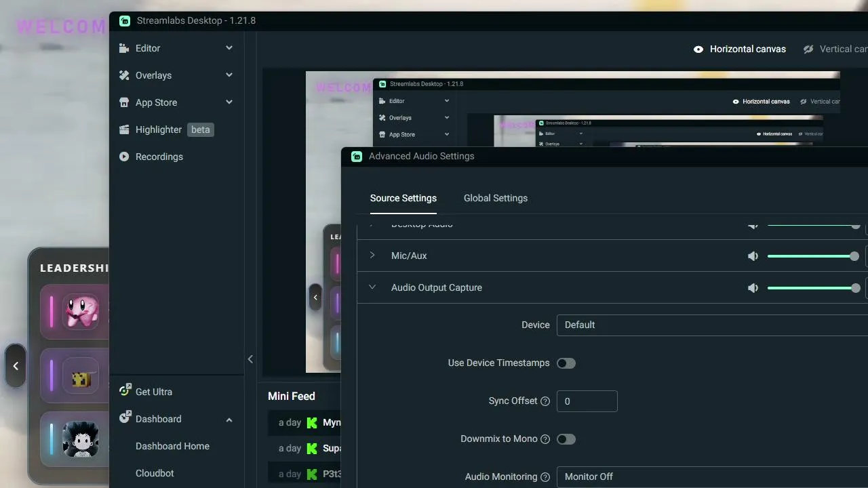Click the back arrow on the Leadership widget
Image resolution: width=868 pixels, height=488 pixels.
(16, 366)
